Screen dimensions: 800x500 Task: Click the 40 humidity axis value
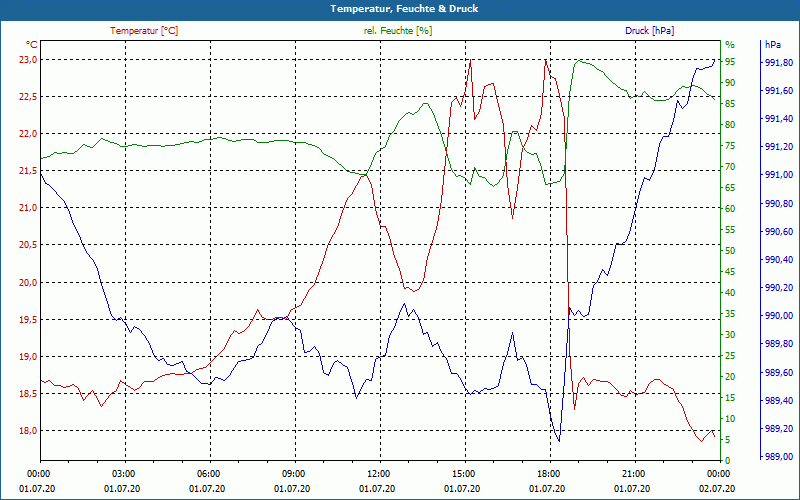point(730,292)
